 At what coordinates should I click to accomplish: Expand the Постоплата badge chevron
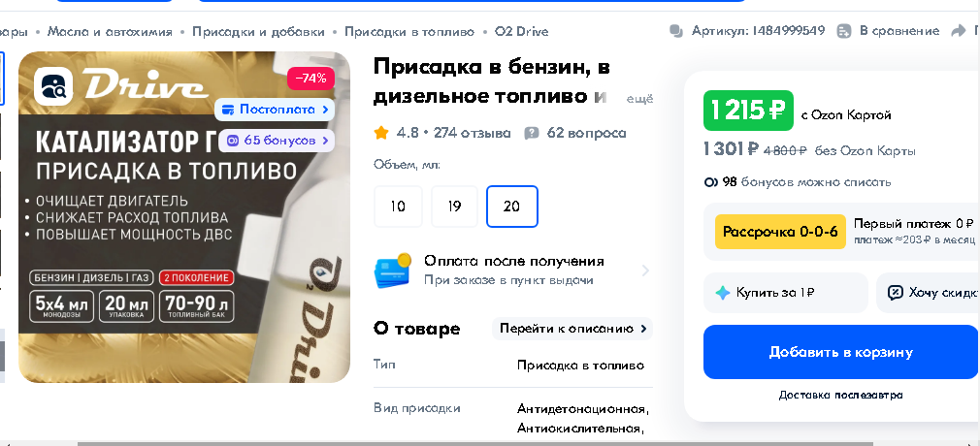[x=325, y=110]
